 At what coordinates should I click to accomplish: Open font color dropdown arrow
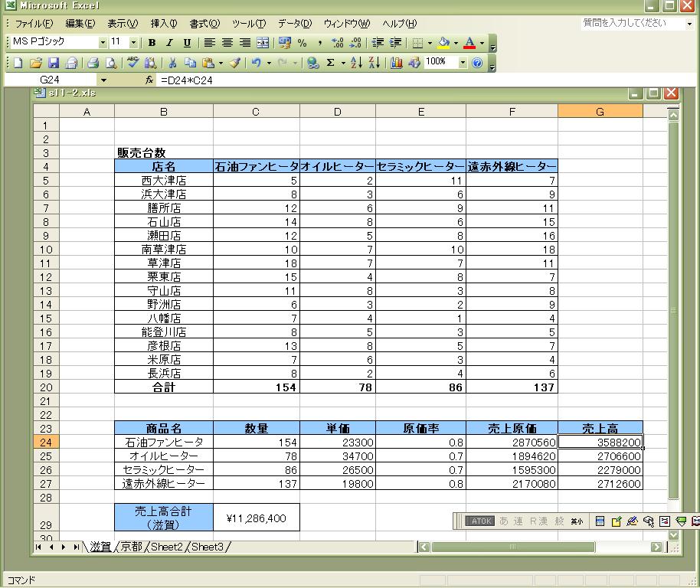pyautogui.click(x=482, y=44)
